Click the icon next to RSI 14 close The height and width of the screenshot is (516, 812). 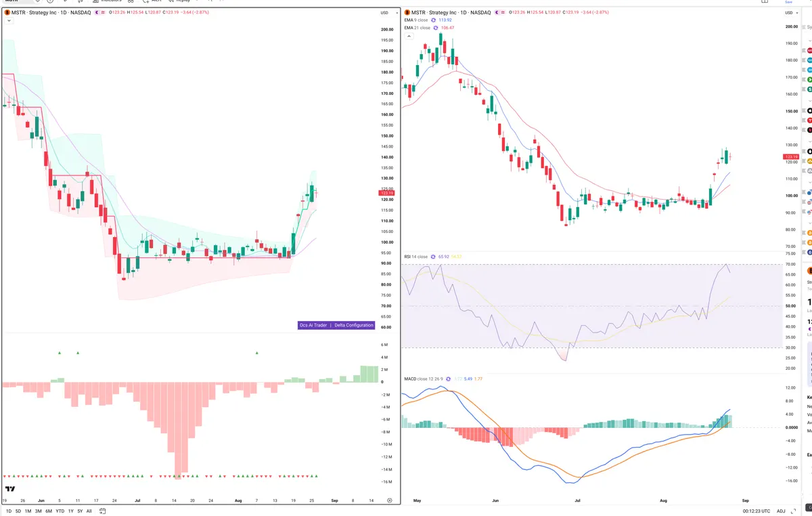433,257
